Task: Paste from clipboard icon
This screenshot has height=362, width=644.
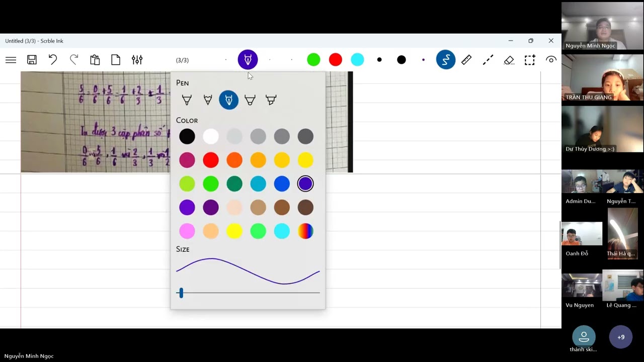Action: [95, 60]
